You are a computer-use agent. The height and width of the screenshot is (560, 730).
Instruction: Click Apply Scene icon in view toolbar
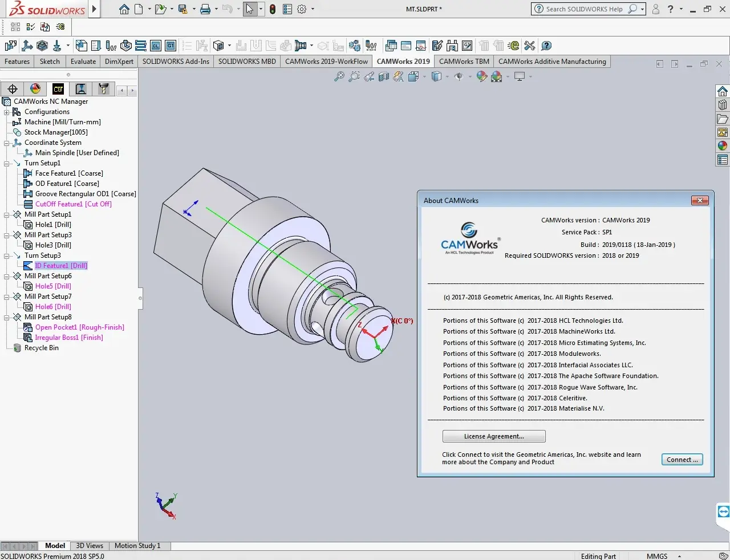coord(497,76)
